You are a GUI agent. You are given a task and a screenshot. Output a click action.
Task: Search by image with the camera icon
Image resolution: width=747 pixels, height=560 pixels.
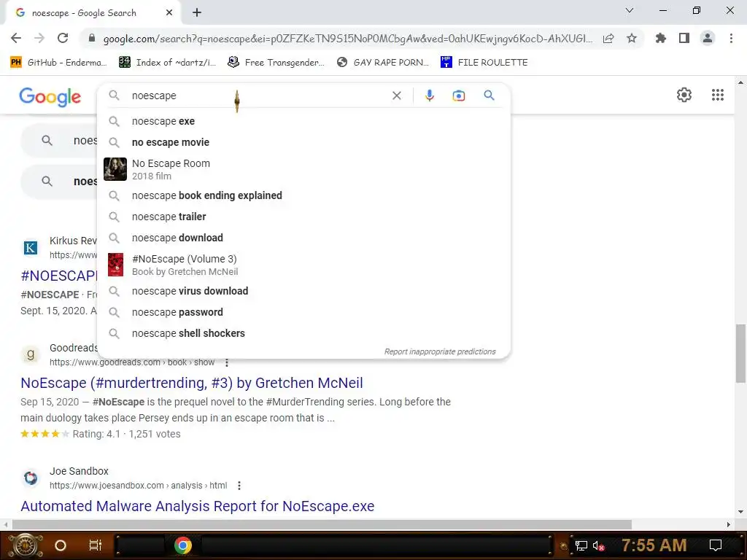pyautogui.click(x=458, y=96)
